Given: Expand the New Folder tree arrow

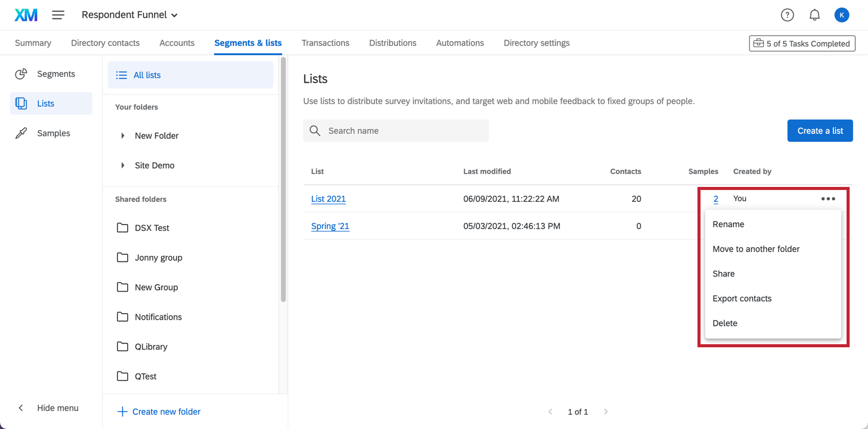Looking at the screenshot, I should point(123,136).
